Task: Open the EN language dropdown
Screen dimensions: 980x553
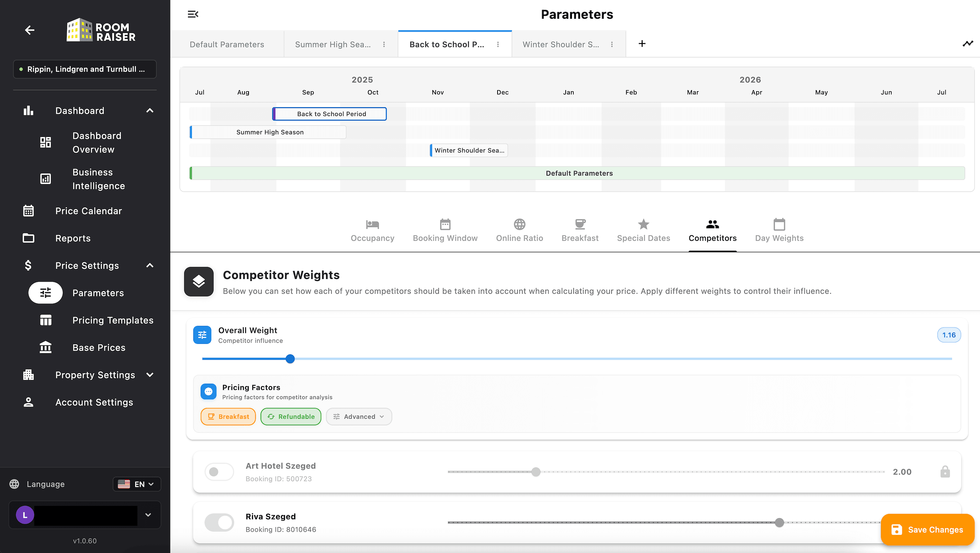Action: point(137,484)
